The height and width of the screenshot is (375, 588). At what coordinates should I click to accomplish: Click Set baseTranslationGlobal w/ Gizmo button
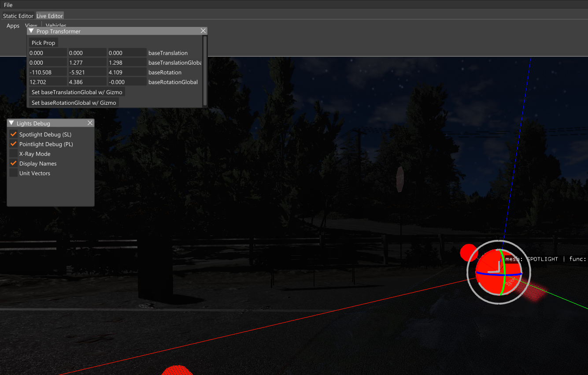(x=77, y=92)
